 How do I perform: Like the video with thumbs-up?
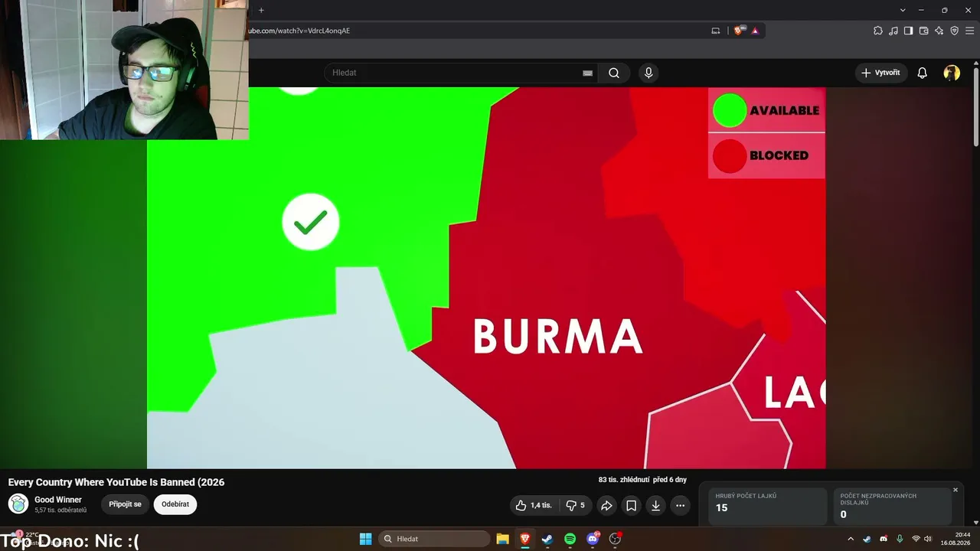coord(534,505)
